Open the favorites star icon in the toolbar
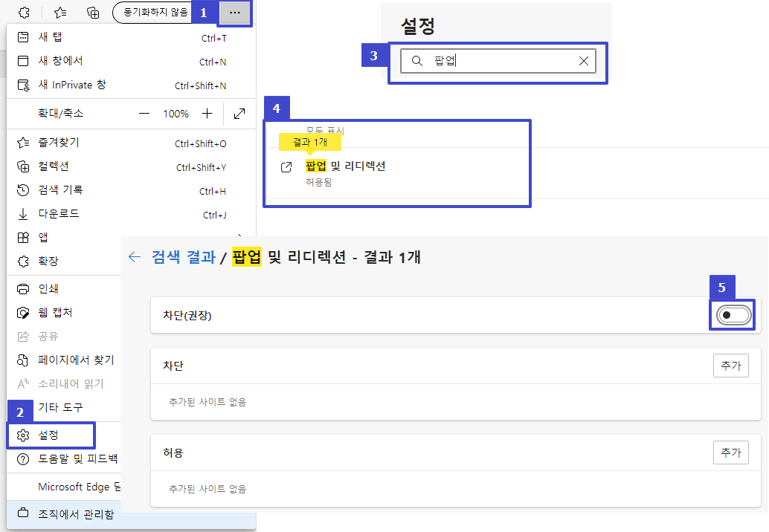 [60, 13]
